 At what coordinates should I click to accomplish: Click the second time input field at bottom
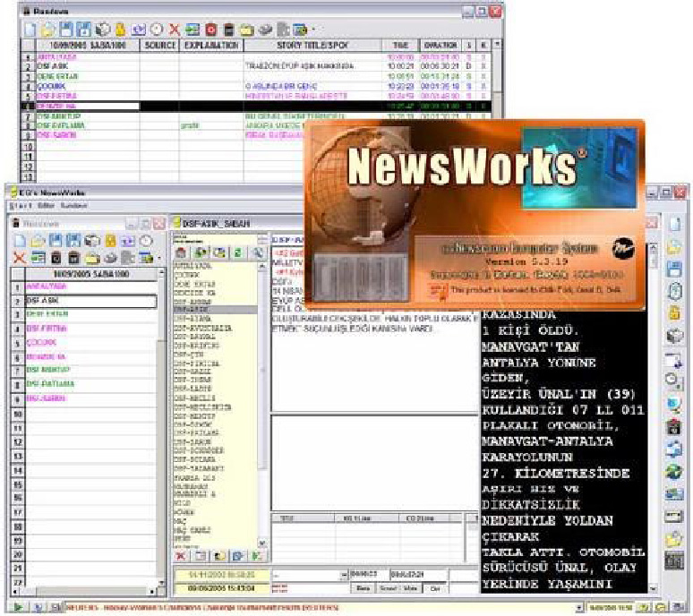point(417,575)
